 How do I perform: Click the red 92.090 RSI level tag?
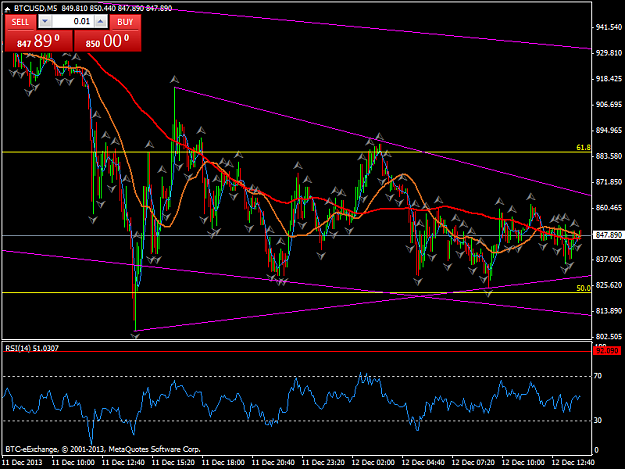coord(607,351)
